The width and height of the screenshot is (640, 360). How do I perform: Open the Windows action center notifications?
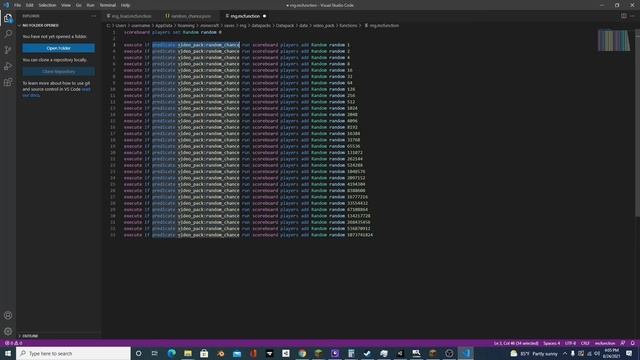point(629,353)
